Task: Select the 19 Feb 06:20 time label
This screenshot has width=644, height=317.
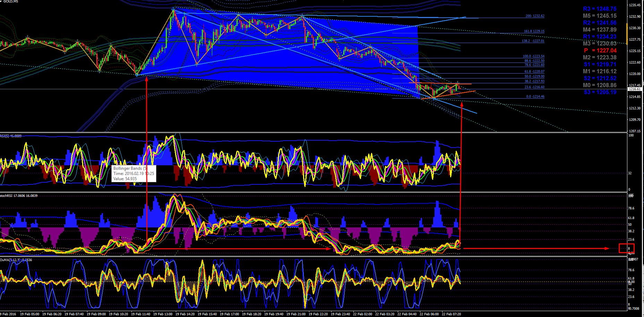Action: click(52, 314)
